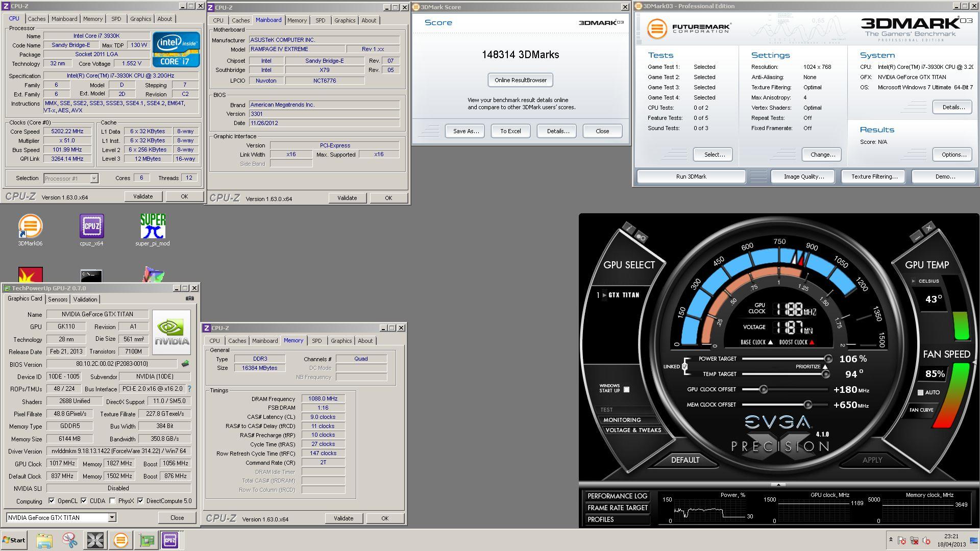Viewport: 980px width, 551px height.
Task: Toggle the Linked checkbox in EVGA Precision
Action: point(684,366)
